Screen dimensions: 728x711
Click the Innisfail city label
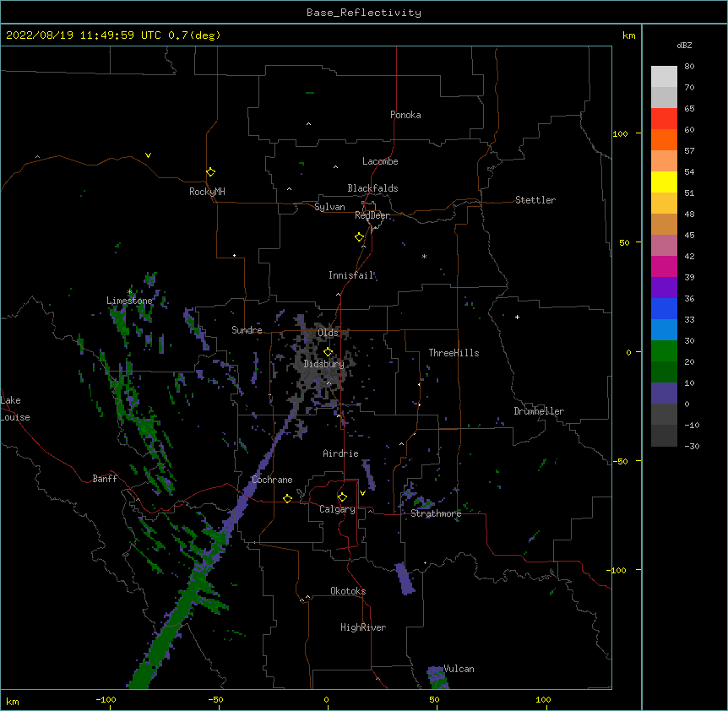(x=351, y=275)
